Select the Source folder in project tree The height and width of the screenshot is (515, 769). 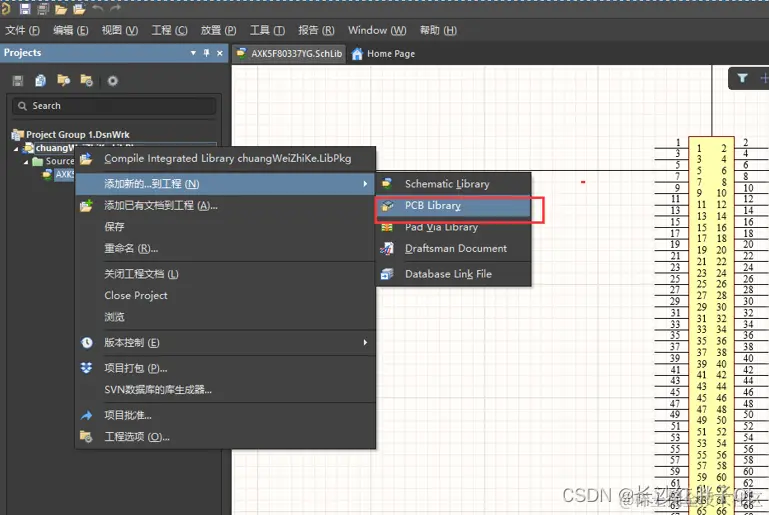click(53, 161)
